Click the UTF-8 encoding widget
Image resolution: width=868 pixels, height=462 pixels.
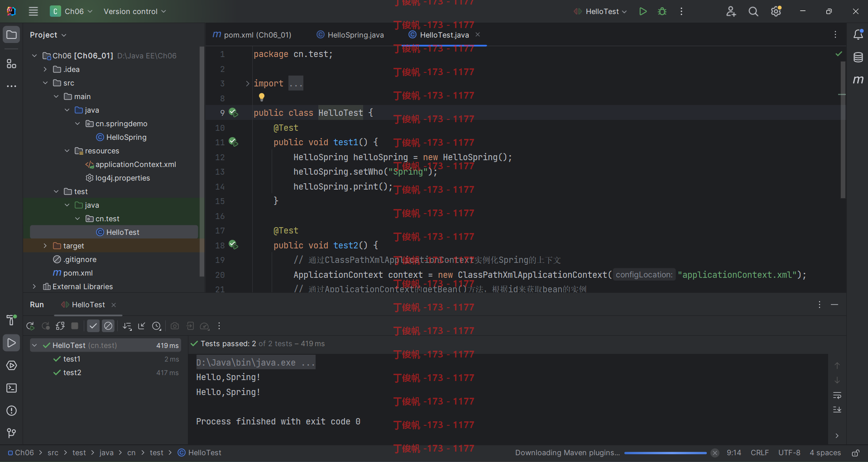[x=789, y=453]
